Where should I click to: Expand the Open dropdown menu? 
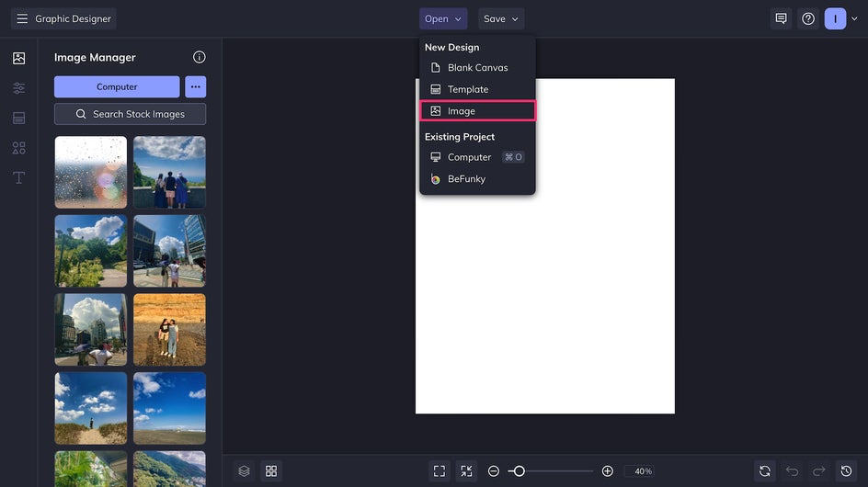click(443, 18)
